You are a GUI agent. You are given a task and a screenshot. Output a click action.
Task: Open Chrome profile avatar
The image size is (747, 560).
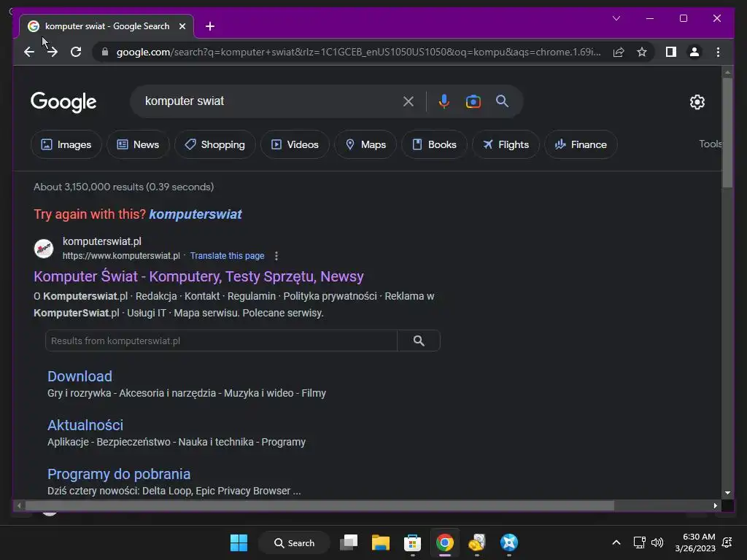pos(694,52)
